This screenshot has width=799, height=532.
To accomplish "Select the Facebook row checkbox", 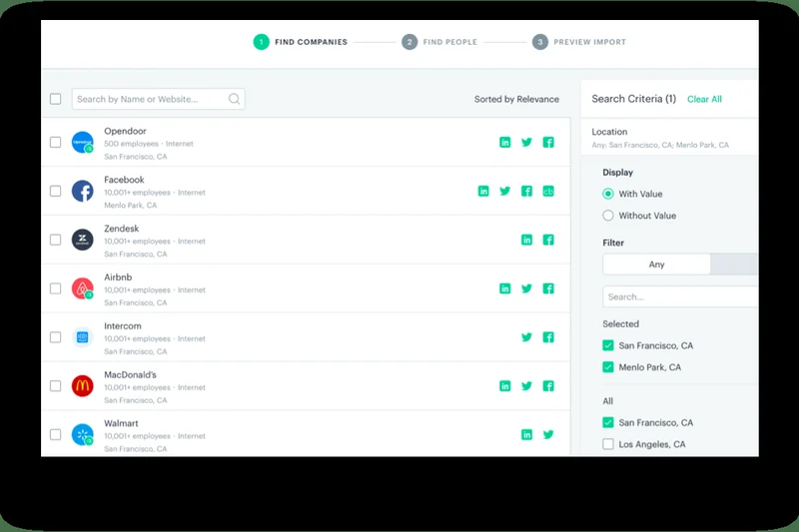I will [x=56, y=191].
